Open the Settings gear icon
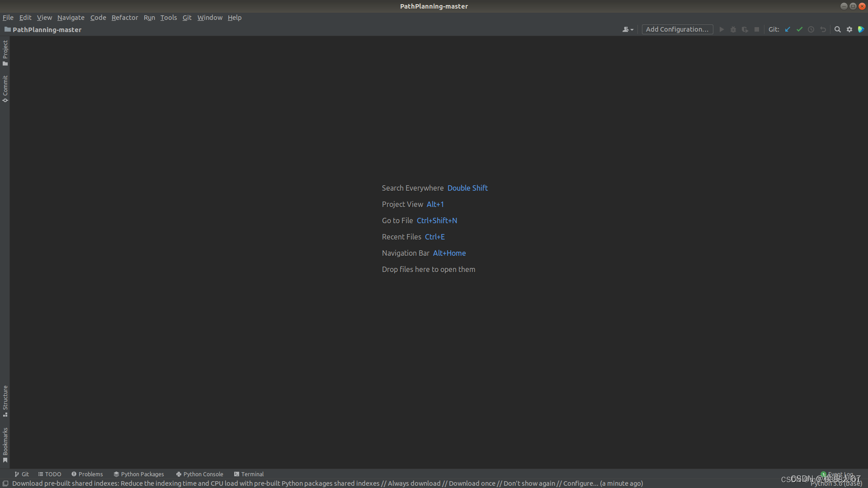868x488 pixels. pyautogui.click(x=849, y=29)
